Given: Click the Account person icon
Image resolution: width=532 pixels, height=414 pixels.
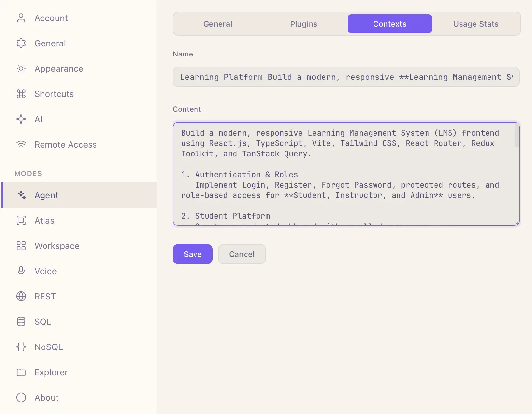Looking at the screenshot, I should (x=21, y=18).
